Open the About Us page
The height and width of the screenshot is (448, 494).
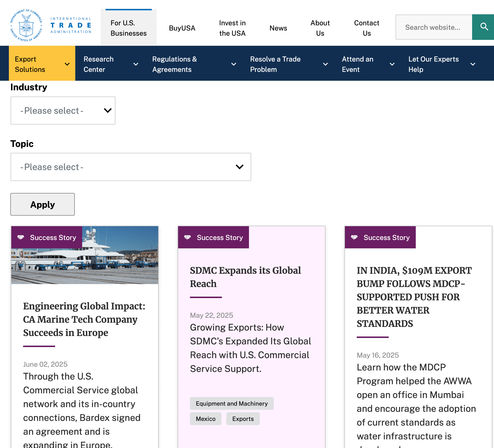[320, 28]
